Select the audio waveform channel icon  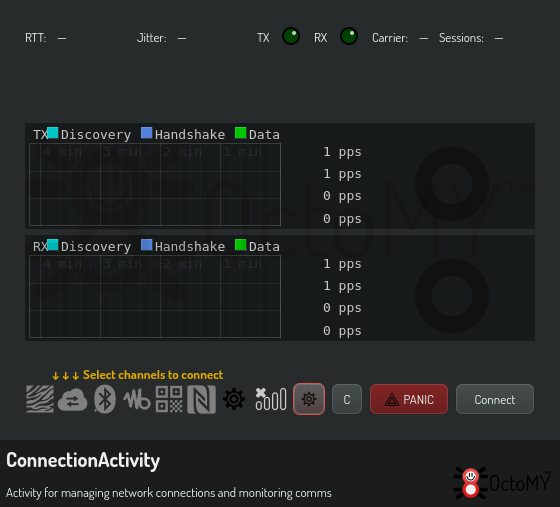[137, 400]
